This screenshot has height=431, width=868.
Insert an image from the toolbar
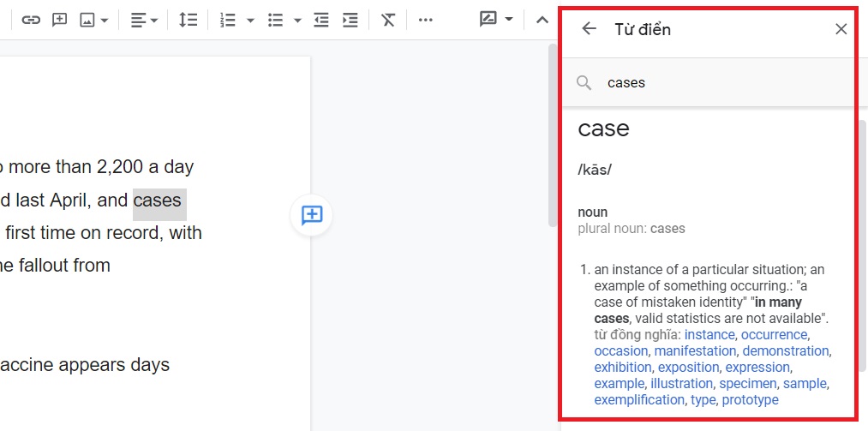[x=87, y=20]
